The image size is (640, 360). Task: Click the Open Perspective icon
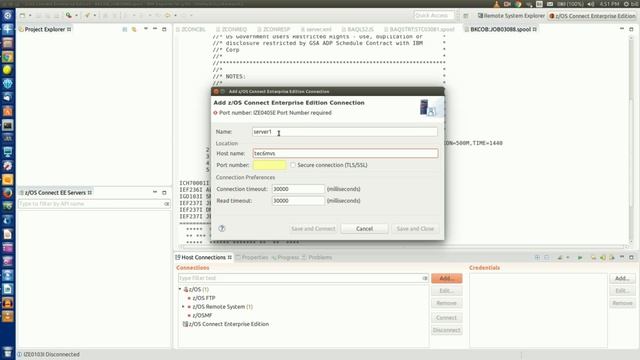[466, 16]
